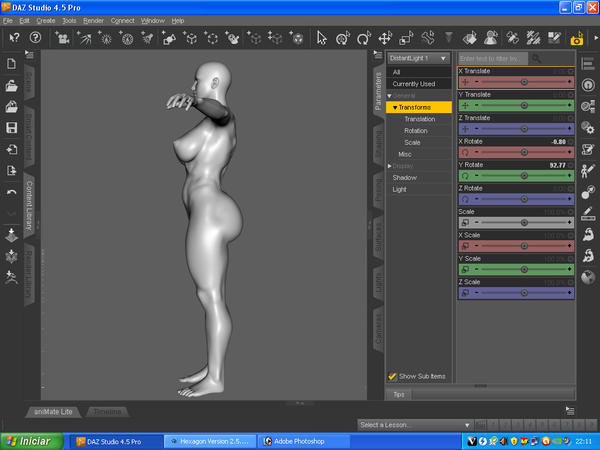The image size is (600, 450).
Task: Click the Iniciar start button
Action: pyautogui.click(x=30, y=440)
